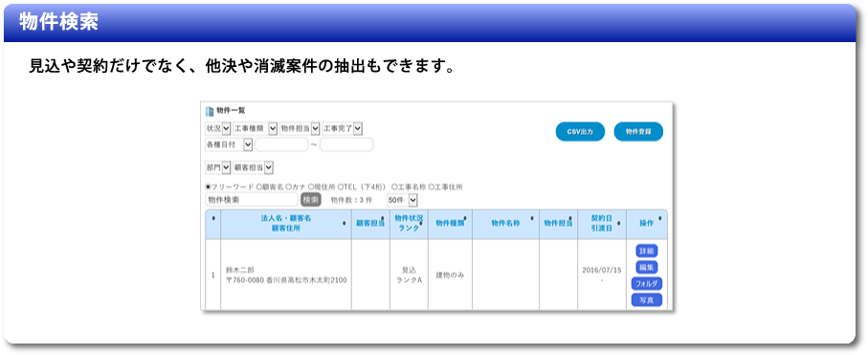Open the 各種日付 dropdown

(x=229, y=144)
